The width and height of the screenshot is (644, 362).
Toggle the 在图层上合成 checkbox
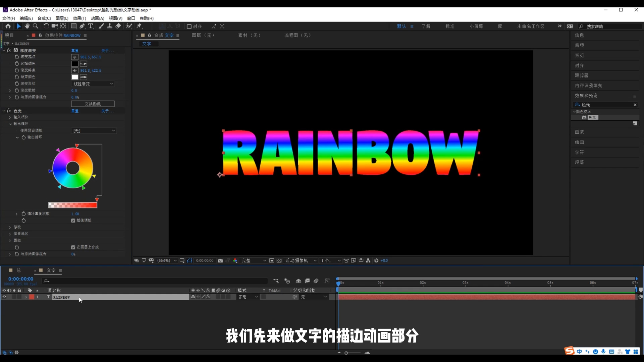click(x=73, y=247)
